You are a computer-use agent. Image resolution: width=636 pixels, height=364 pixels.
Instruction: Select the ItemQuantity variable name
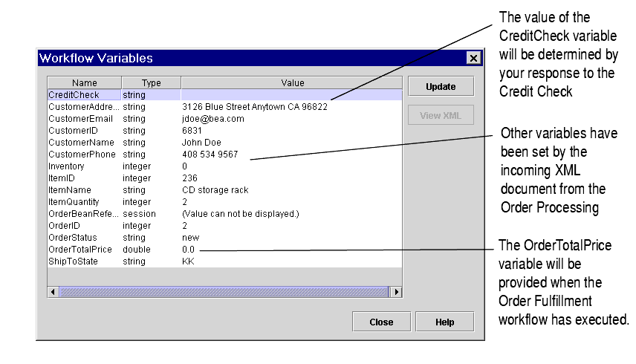coord(74,202)
